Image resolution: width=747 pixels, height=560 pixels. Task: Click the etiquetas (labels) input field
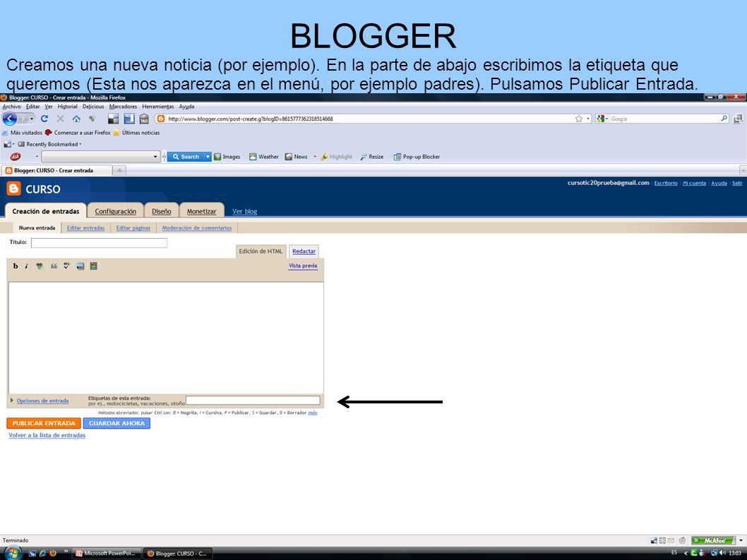coord(253,400)
